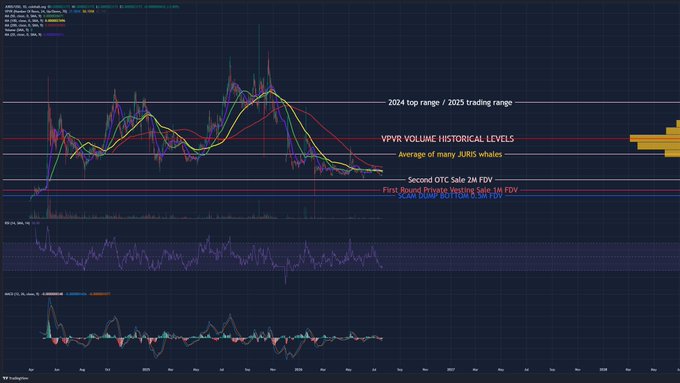Select the '2024 top range / 2025 trading range' label
This screenshot has height=383, width=680.
coord(450,102)
